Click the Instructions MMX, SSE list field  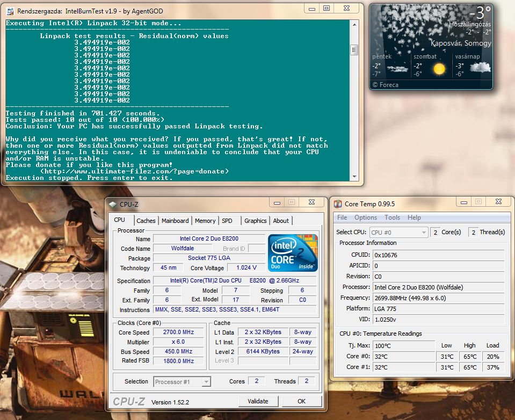[235, 309]
